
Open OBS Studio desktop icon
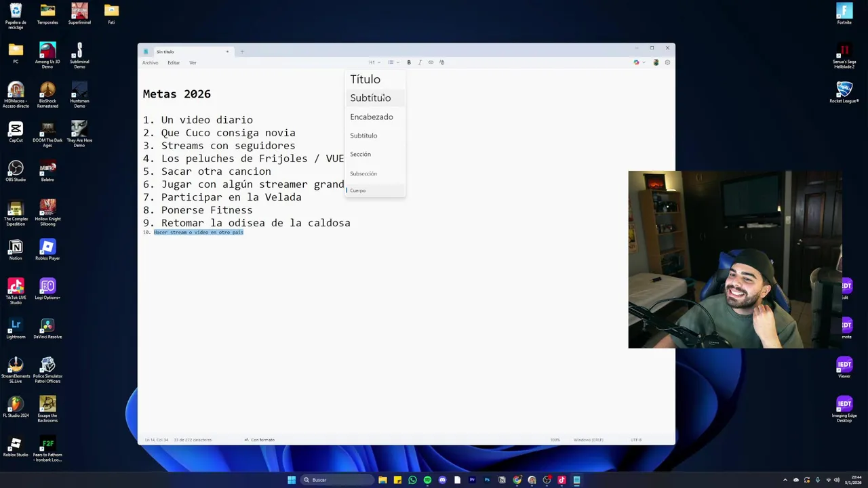[16, 171]
